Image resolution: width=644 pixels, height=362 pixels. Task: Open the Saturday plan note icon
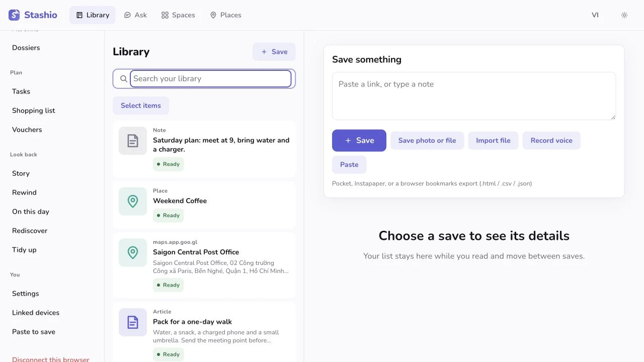133,141
